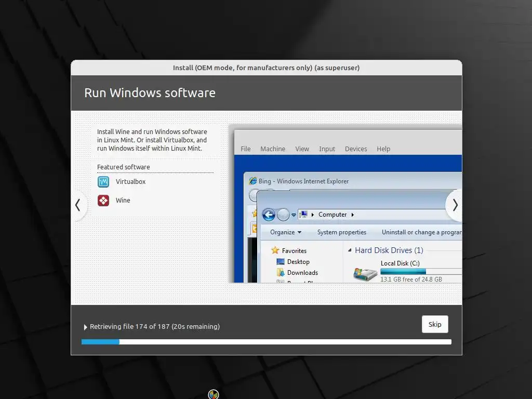
Task: Click the Input menu in the slideshow image
Action: [327, 149]
